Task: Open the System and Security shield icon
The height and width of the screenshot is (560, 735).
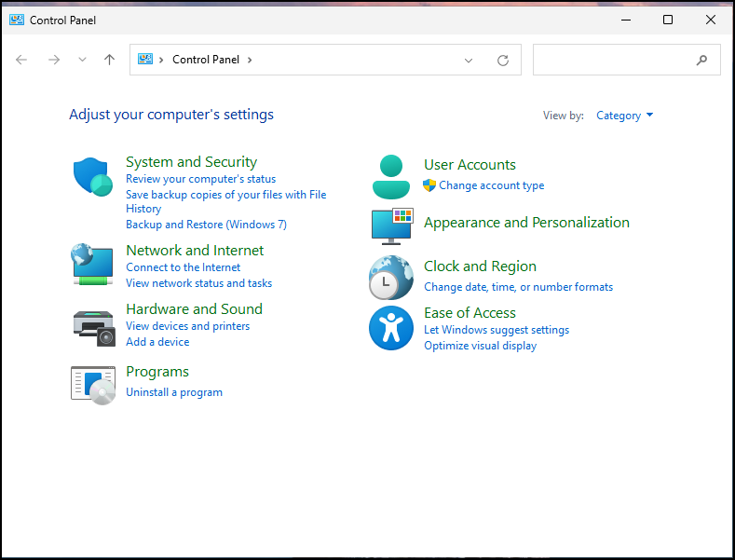Action: tap(93, 177)
